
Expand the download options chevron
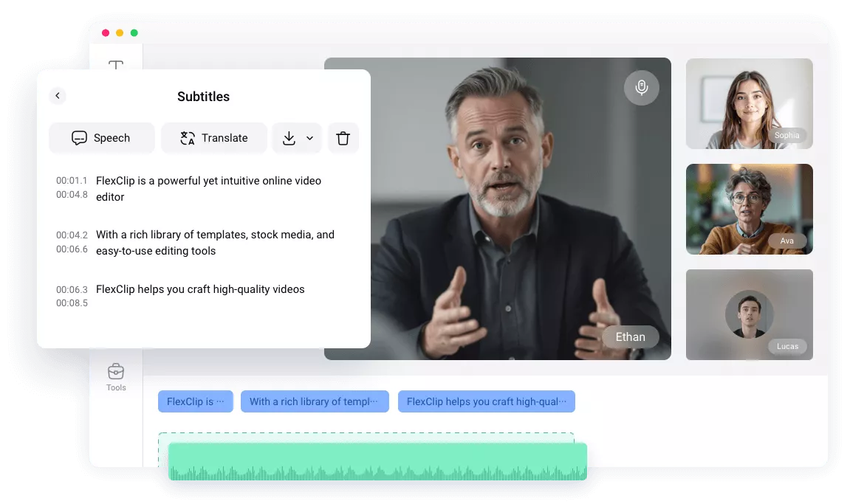point(309,138)
